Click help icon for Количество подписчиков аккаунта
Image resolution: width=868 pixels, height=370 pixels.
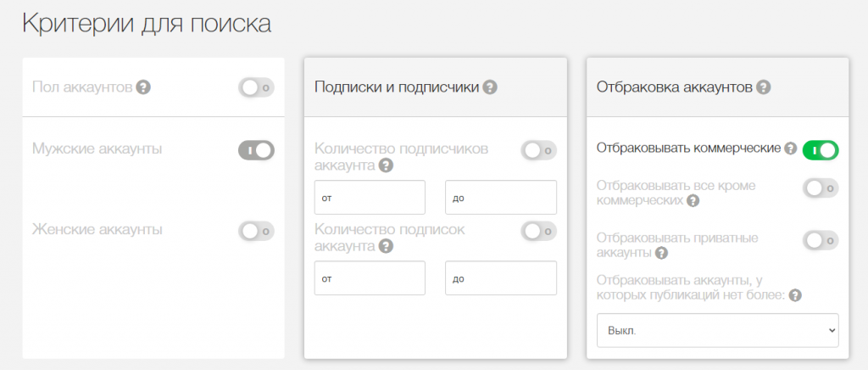[x=386, y=165]
